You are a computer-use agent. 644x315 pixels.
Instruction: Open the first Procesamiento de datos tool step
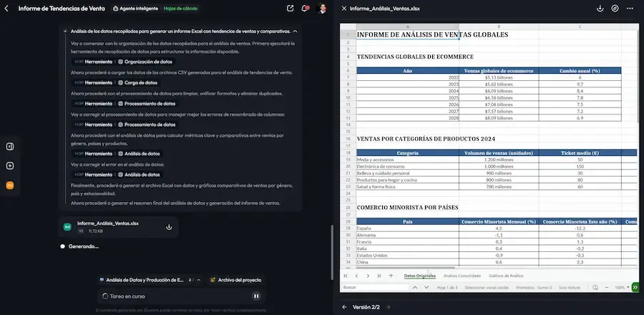pos(125,104)
